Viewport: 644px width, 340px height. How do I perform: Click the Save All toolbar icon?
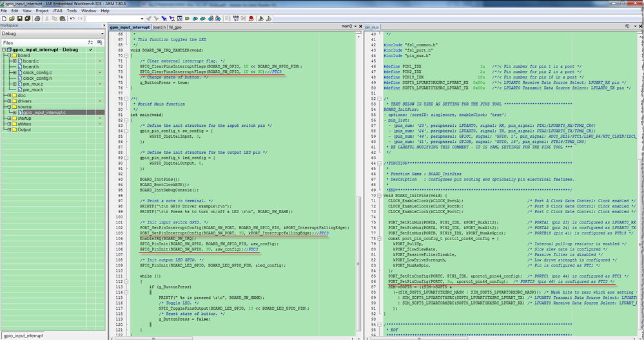29,19
